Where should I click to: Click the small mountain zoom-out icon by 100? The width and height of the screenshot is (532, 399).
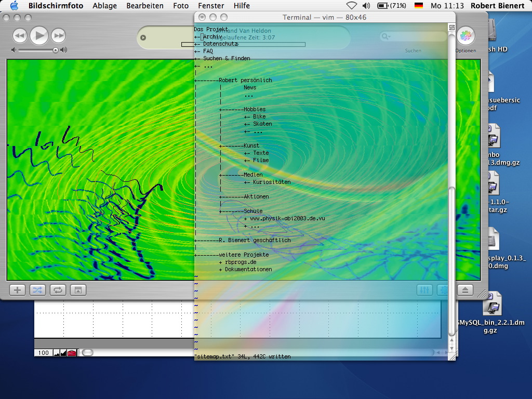click(x=57, y=353)
